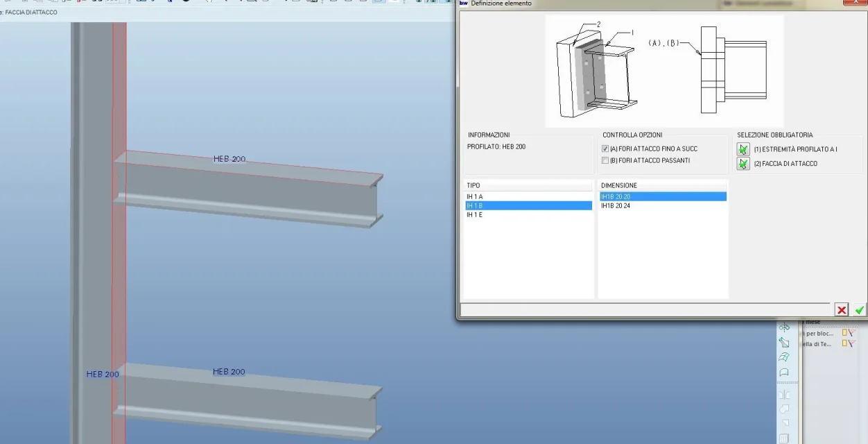
Task: Cancel the dialog with the red X
Action: pyautogui.click(x=842, y=310)
